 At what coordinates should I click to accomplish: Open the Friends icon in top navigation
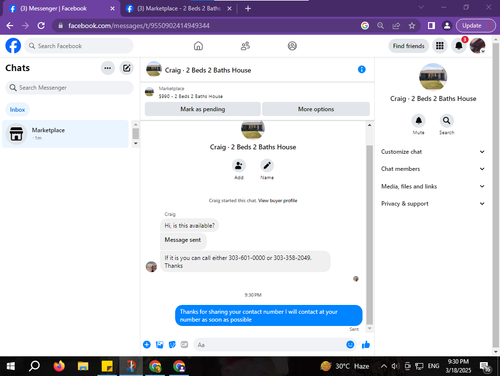245,46
